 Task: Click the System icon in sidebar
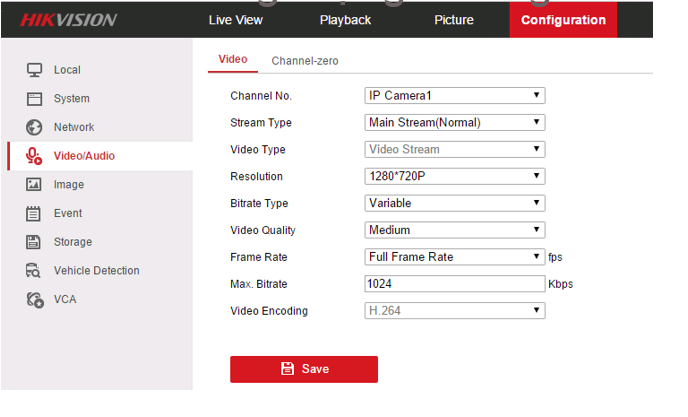coord(34,99)
